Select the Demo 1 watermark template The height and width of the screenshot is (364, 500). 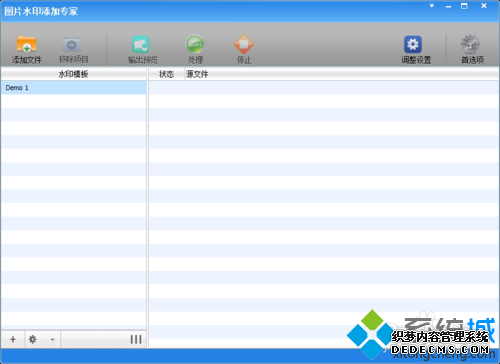tap(74, 88)
